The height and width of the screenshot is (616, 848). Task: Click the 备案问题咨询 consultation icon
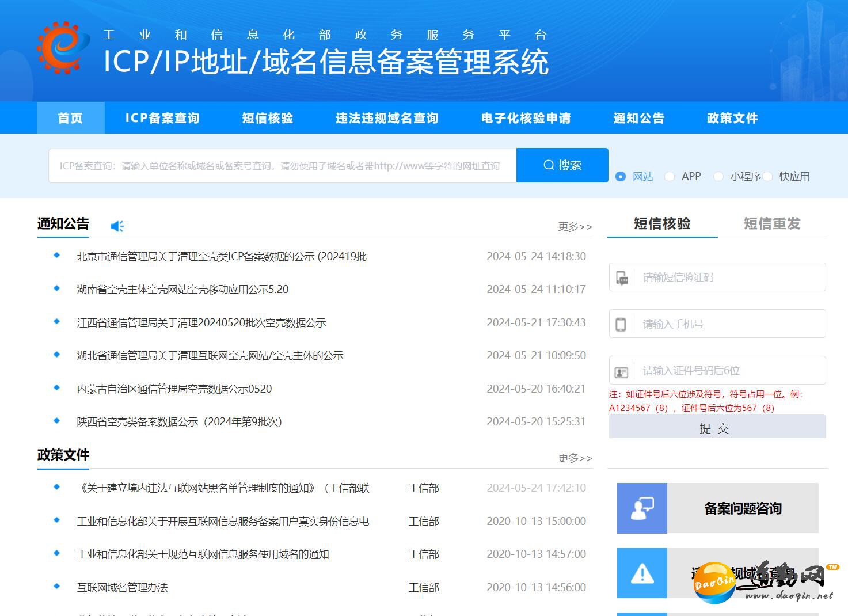click(642, 508)
